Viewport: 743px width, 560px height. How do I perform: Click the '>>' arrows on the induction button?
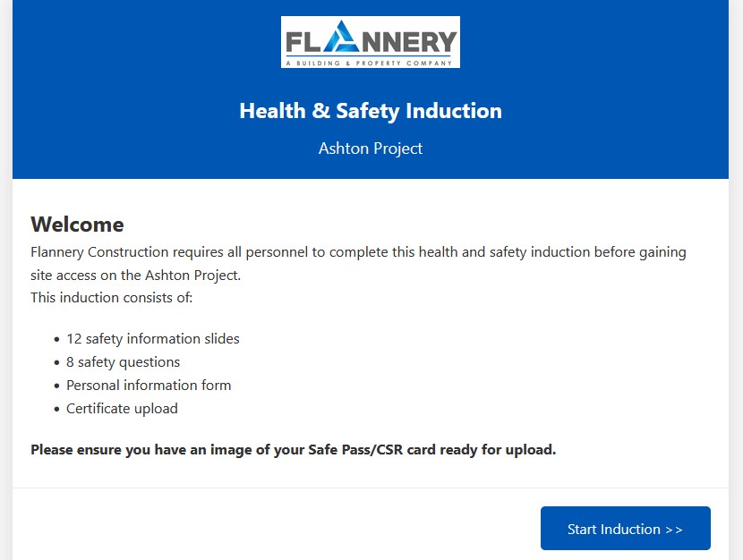click(676, 528)
